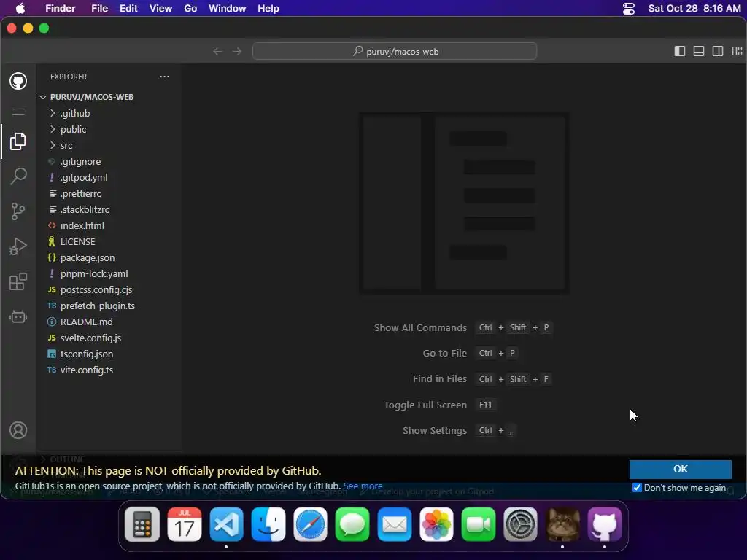Toggle primary side bar layout icon
747x560 pixels.
click(680, 52)
